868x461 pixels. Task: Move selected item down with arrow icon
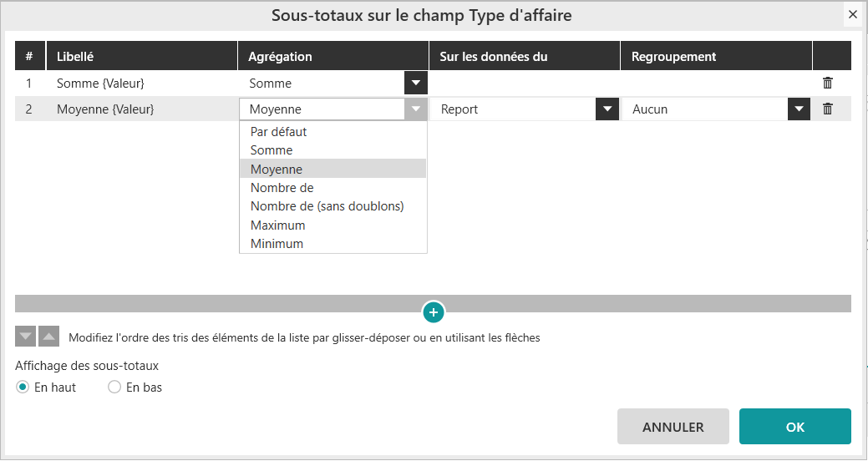coord(27,337)
